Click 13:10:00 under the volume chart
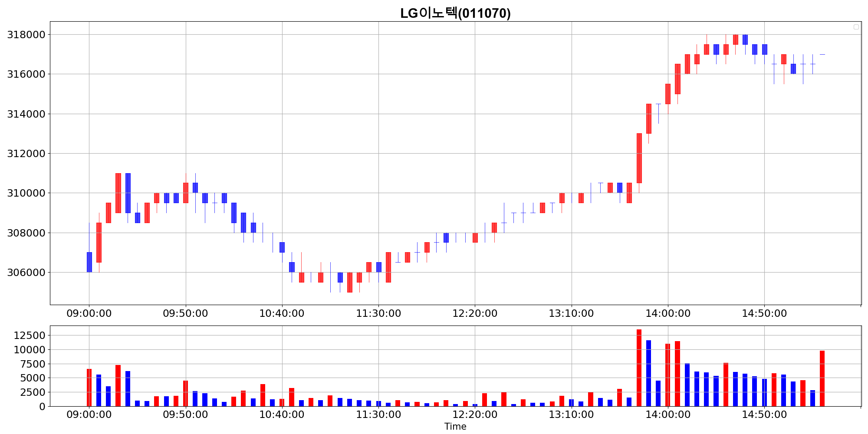This screenshot has width=868, height=434. pyautogui.click(x=571, y=414)
